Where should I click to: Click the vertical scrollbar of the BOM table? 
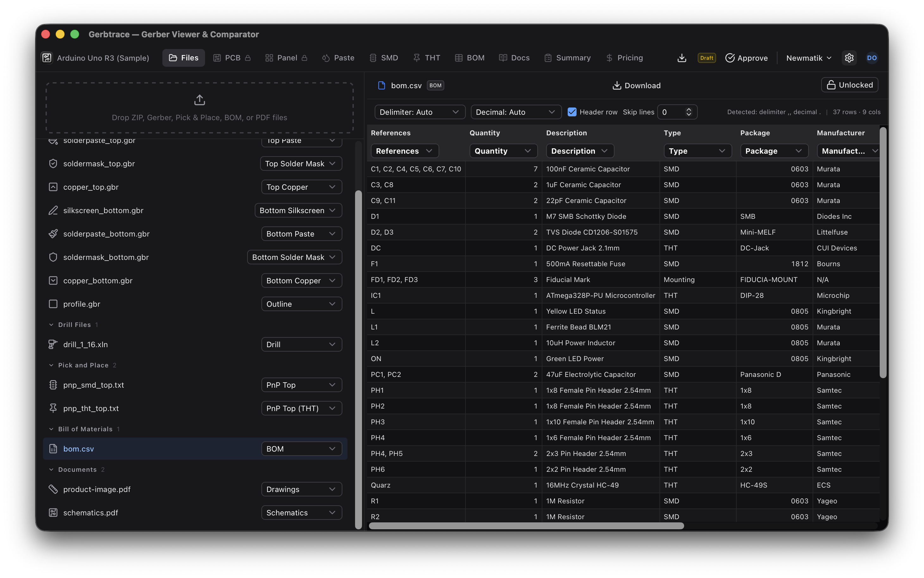click(883, 253)
